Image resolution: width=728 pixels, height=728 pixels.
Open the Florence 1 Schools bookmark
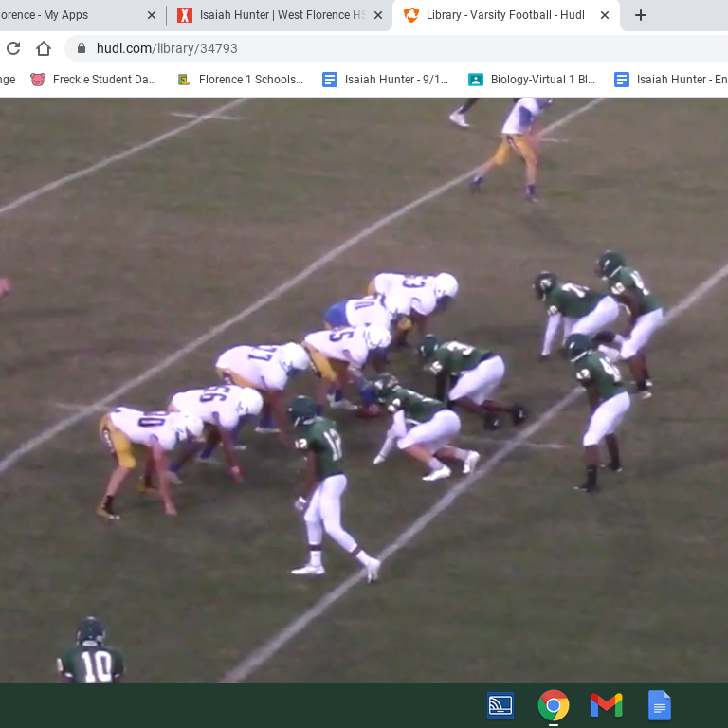click(241, 80)
